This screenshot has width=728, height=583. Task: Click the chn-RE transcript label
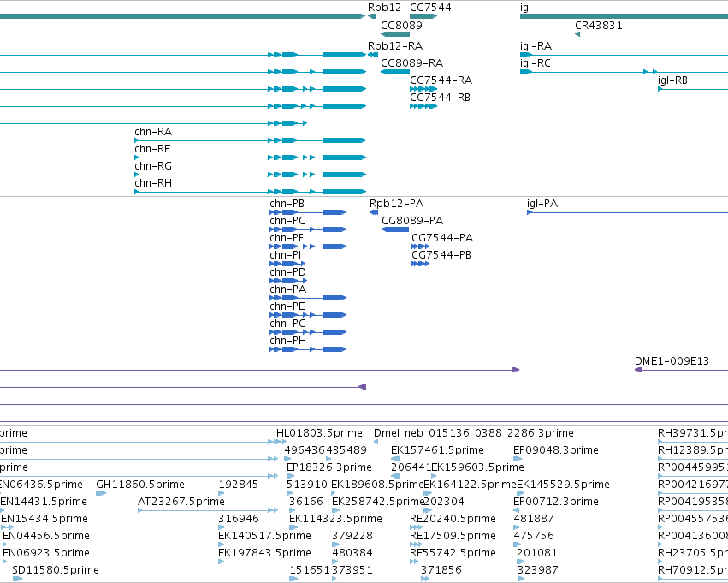[x=152, y=149]
